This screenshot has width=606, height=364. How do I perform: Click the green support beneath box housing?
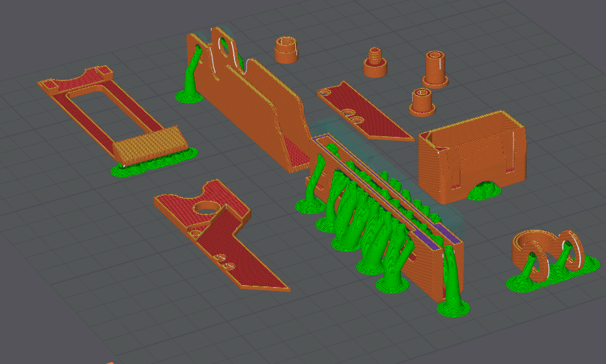[483, 191]
